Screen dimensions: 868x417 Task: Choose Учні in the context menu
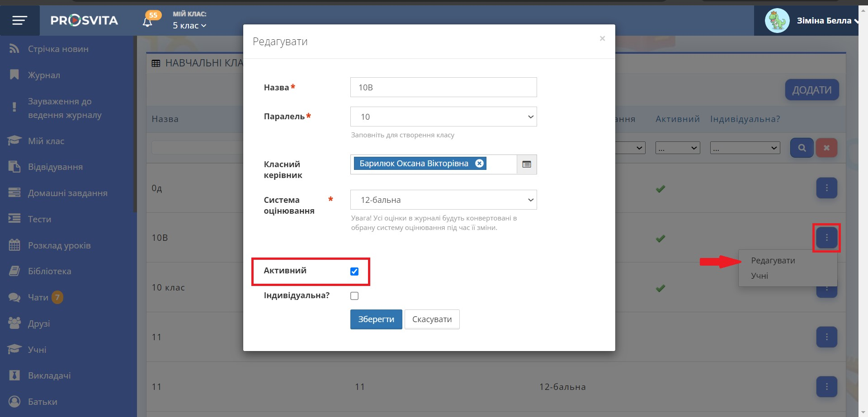coord(759,276)
